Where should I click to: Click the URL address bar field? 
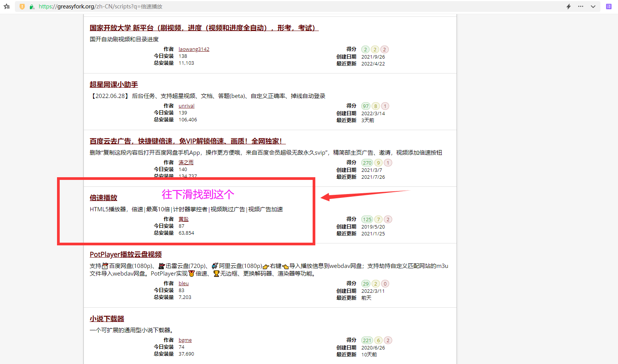[268, 7]
